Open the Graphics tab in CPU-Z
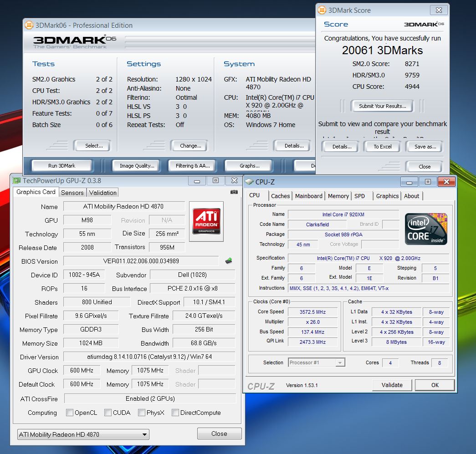The width and height of the screenshot is (476, 454). (387, 196)
